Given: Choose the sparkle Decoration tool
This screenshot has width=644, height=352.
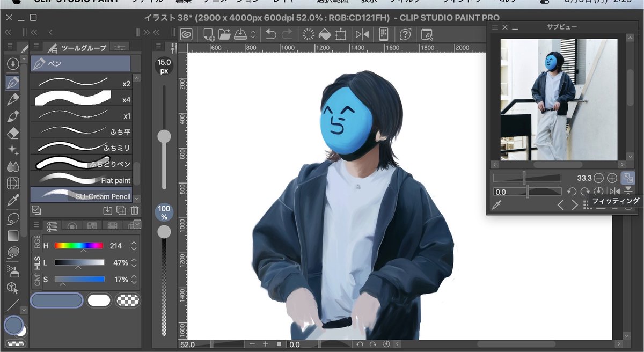Looking at the screenshot, I should pyautogui.click(x=13, y=150).
